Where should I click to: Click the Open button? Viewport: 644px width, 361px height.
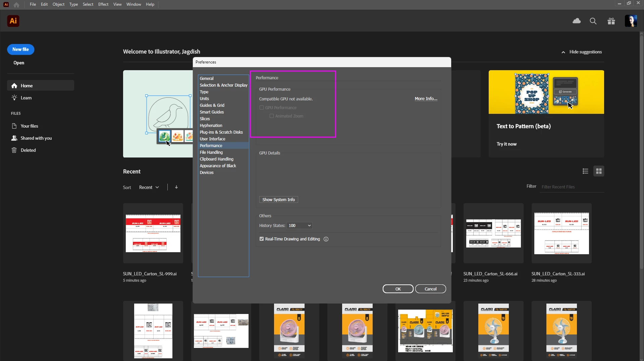pyautogui.click(x=19, y=63)
